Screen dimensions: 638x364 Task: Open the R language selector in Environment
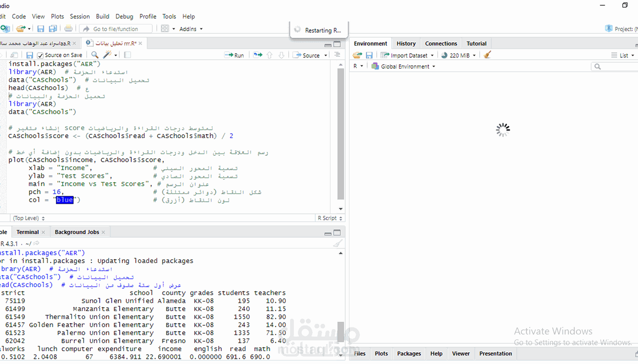(358, 66)
